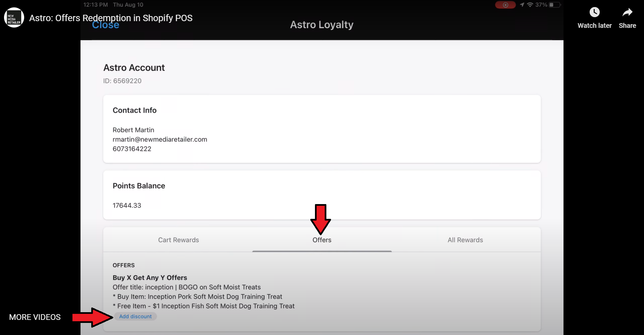Image resolution: width=644 pixels, height=335 pixels.
Task: Click the location arrow status icon
Action: point(522,5)
